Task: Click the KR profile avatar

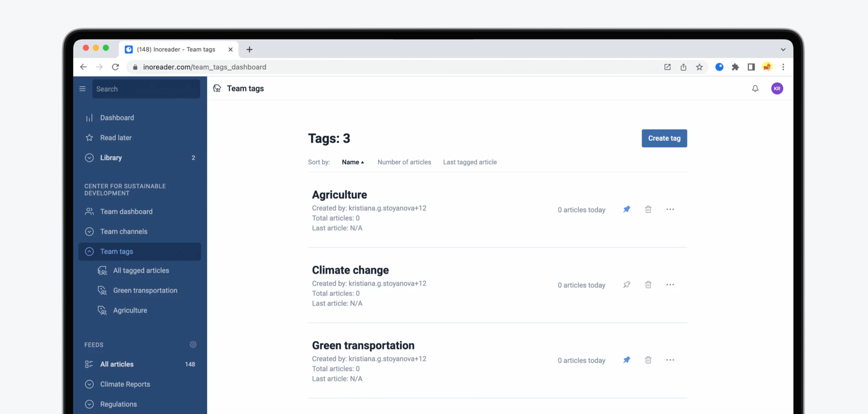Action: pyautogui.click(x=777, y=88)
